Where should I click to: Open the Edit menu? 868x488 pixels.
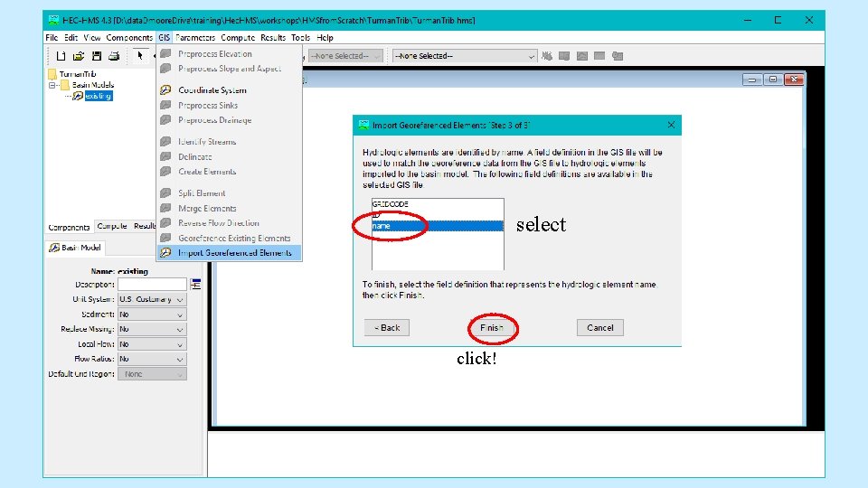point(71,38)
